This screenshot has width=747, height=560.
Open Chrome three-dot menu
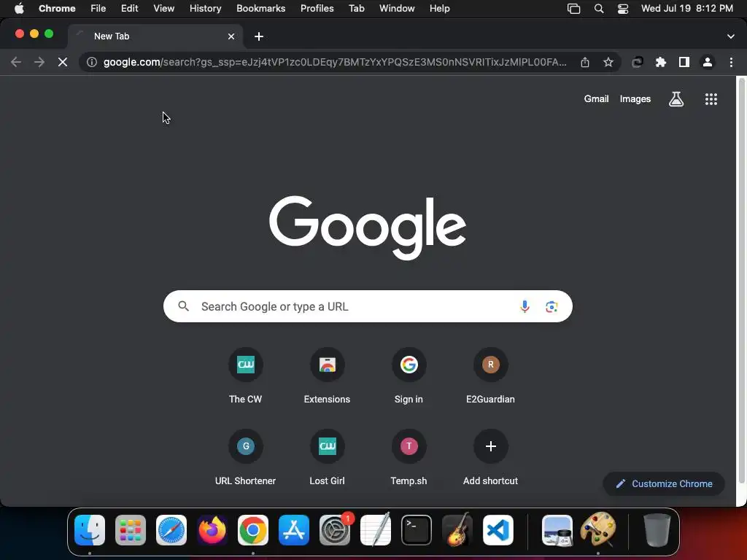[731, 62]
